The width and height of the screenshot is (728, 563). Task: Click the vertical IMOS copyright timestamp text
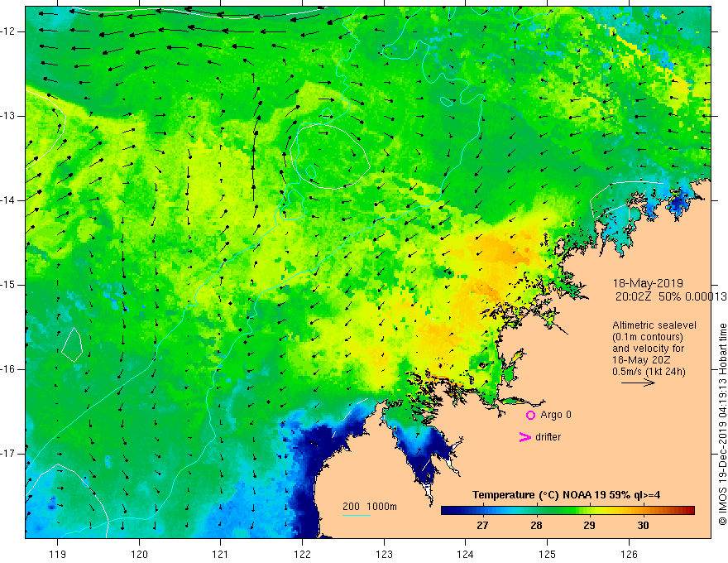click(722, 424)
